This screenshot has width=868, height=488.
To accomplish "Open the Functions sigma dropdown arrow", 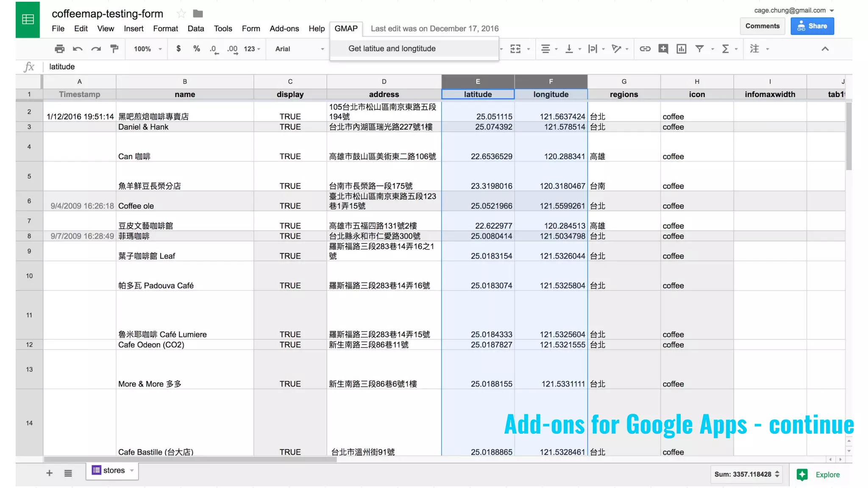I will tap(736, 49).
